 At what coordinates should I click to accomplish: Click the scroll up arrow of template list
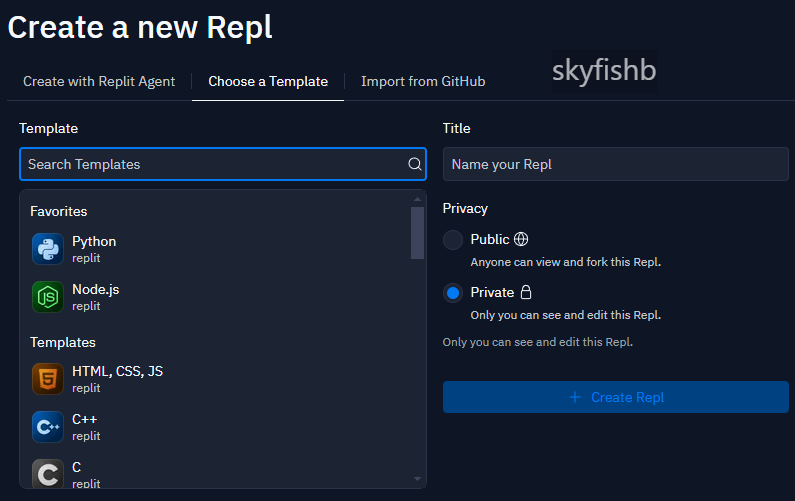tap(417, 199)
